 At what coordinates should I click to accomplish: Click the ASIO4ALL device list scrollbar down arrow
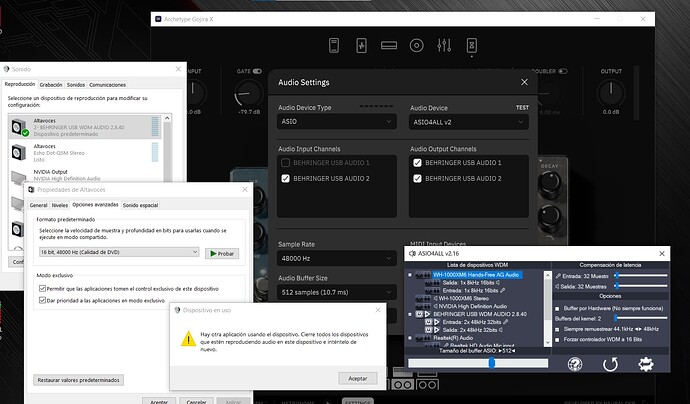tap(547, 342)
